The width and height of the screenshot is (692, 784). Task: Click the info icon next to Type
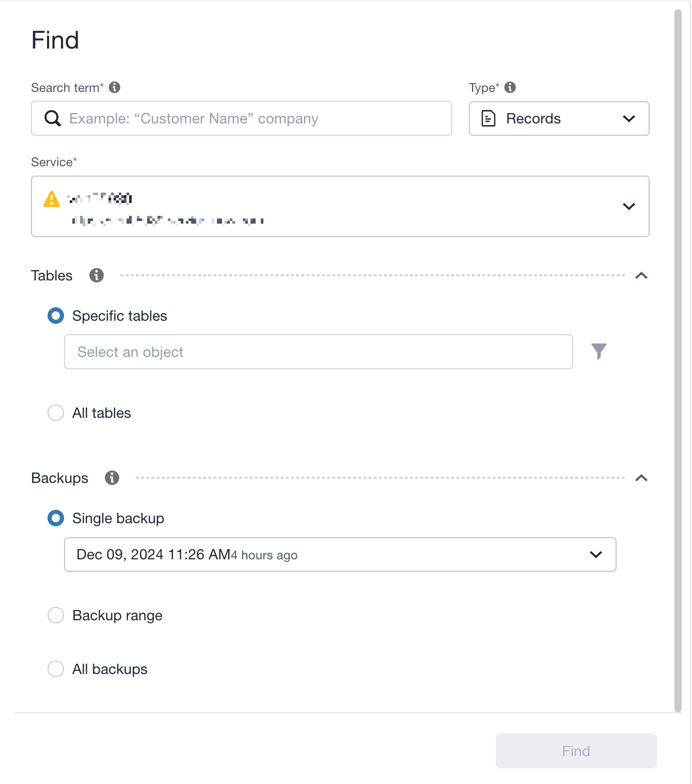click(x=511, y=87)
